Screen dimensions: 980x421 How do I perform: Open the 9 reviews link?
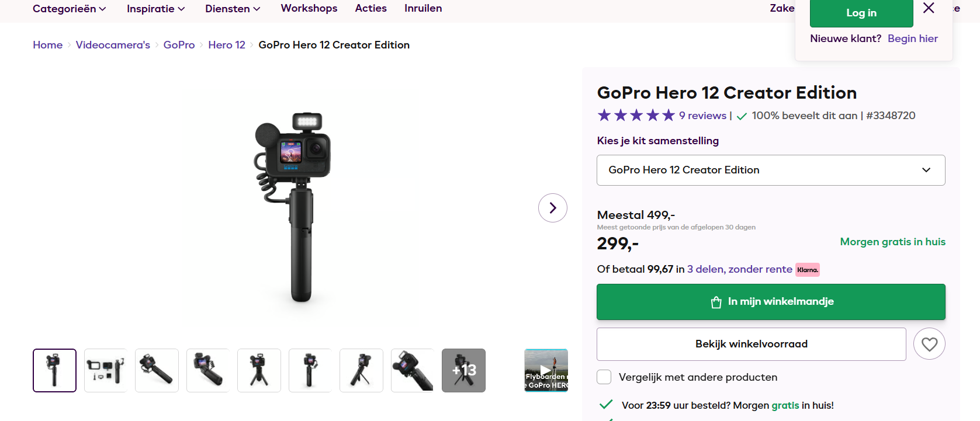click(x=702, y=116)
